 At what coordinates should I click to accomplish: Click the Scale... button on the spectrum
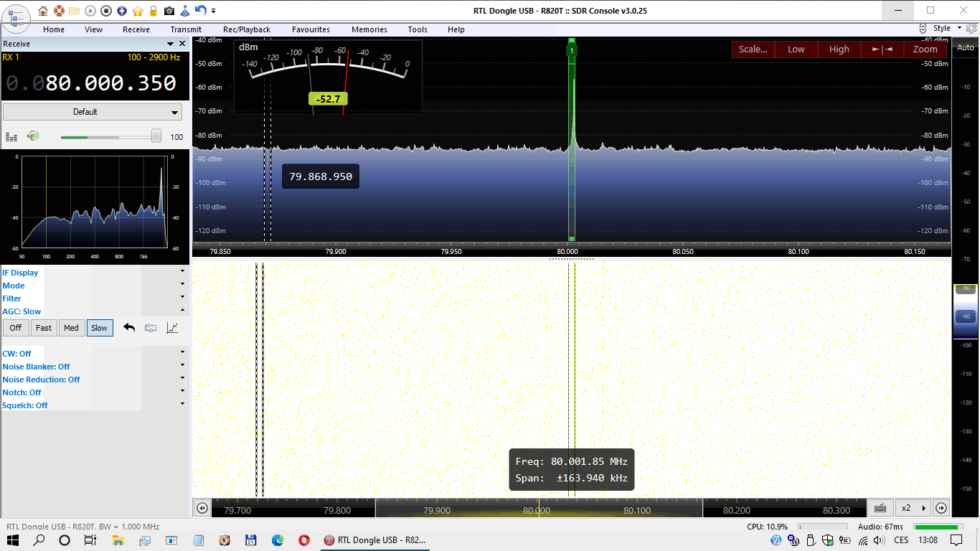[x=753, y=50]
